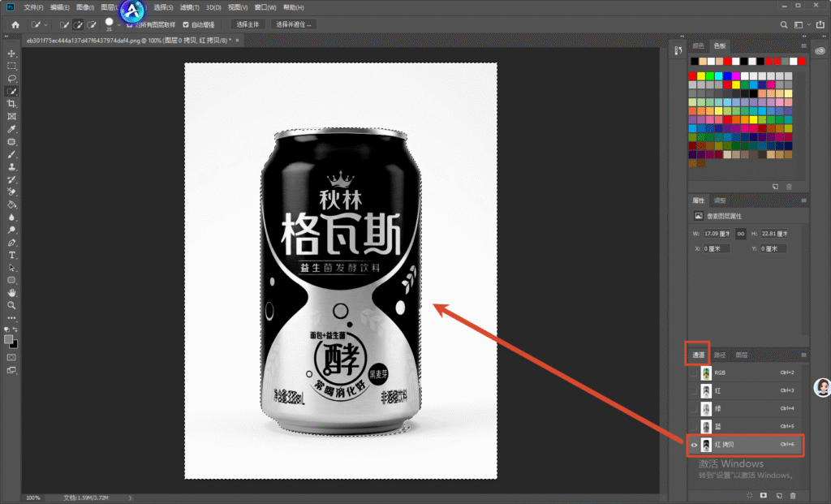The image size is (831, 504).
Task: Choose New Selection brush mode
Action: (64, 24)
